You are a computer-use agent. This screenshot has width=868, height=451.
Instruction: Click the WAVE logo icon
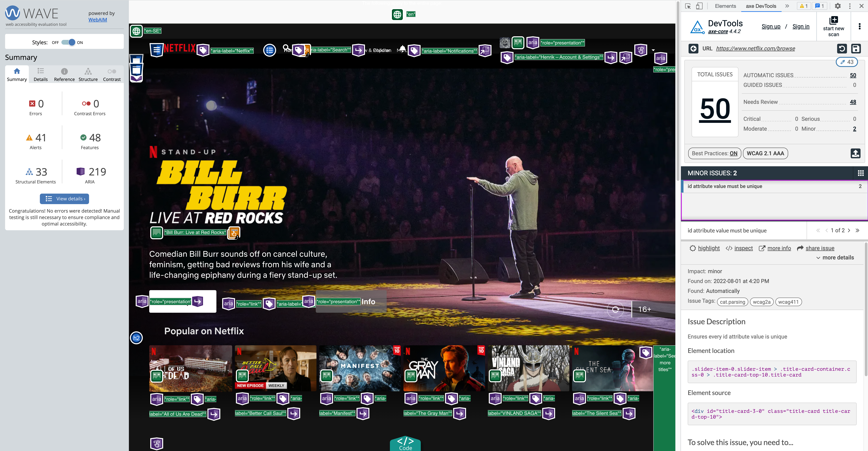tap(13, 13)
